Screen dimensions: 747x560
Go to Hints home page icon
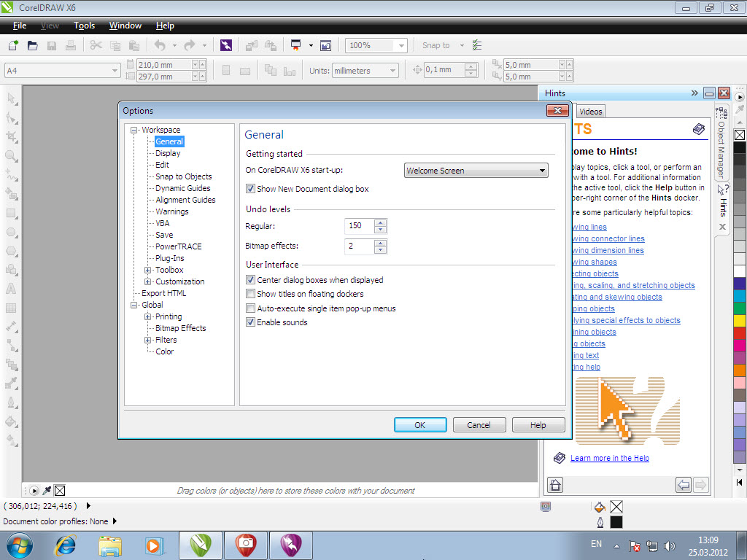coord(555,484)
